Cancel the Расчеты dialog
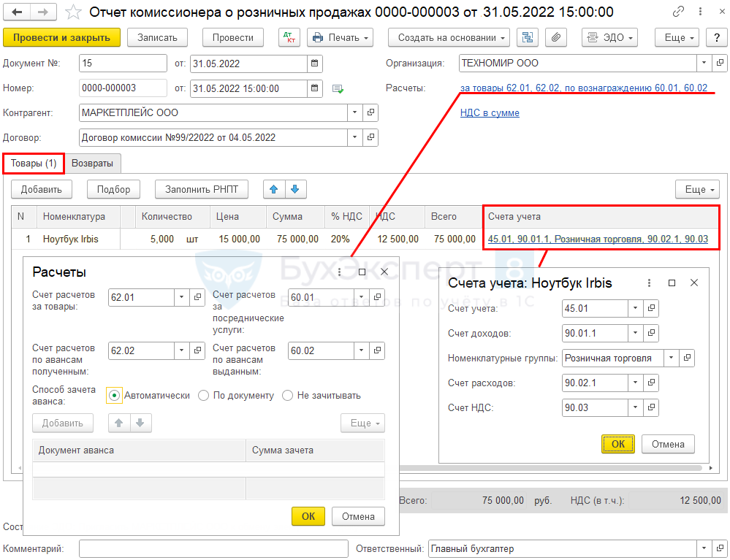This screenshot has height=560, width=730. 358,516
